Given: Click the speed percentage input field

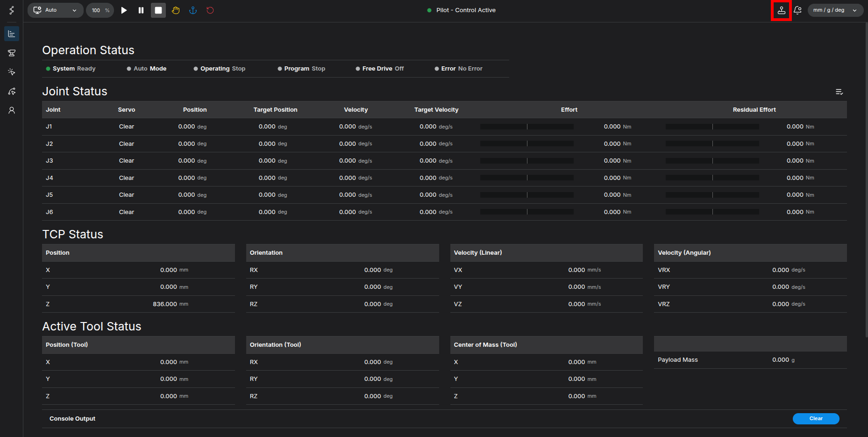Looking at the screenshot, I should point(97,10).
